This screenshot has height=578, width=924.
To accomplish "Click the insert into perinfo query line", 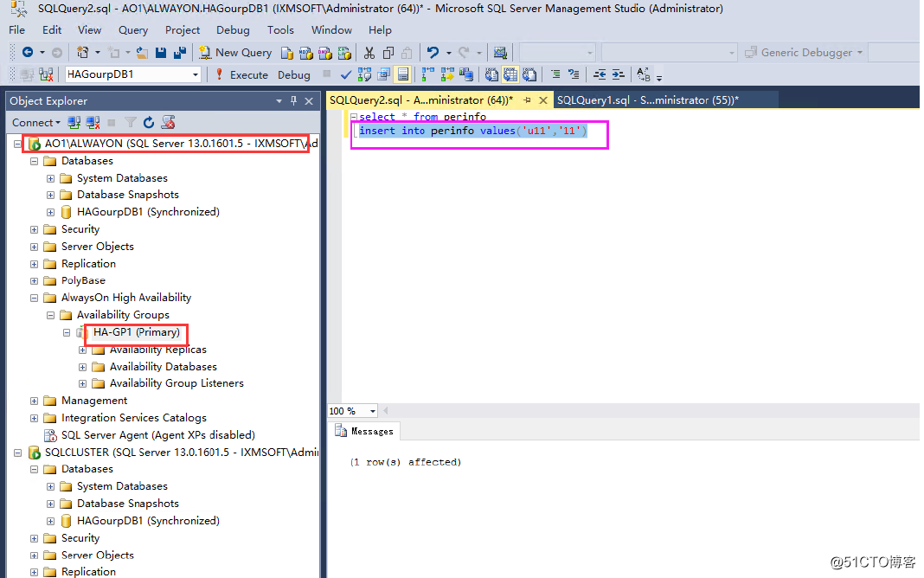I will click(472, 131).
